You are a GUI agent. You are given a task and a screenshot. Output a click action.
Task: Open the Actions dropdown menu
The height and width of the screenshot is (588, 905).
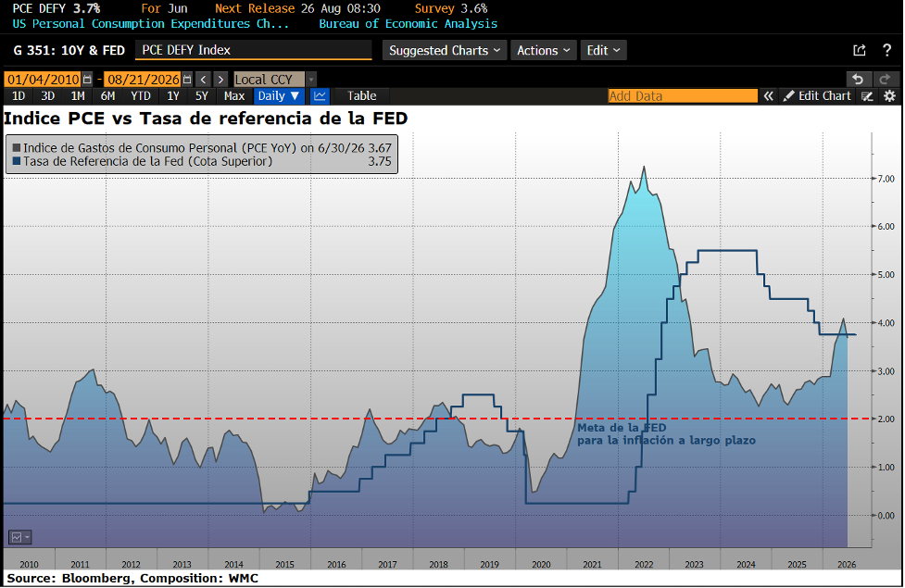pos(543,50)
